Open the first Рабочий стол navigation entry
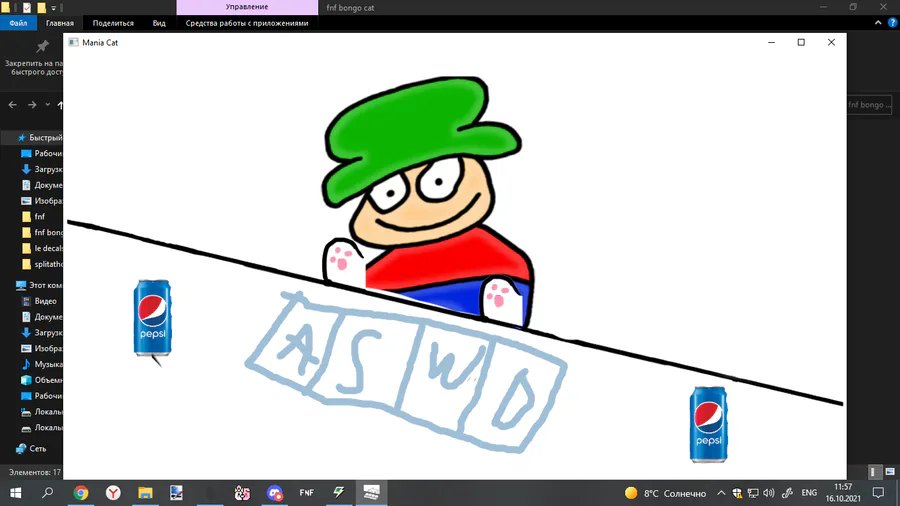 click(x=41, y=153)
